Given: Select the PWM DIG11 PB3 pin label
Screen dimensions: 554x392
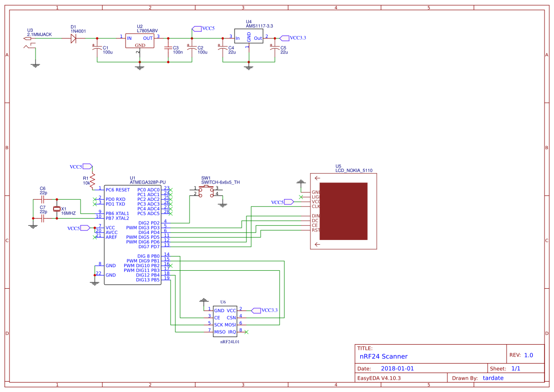Looking at the screenshot, I should (x=142, y=270).
